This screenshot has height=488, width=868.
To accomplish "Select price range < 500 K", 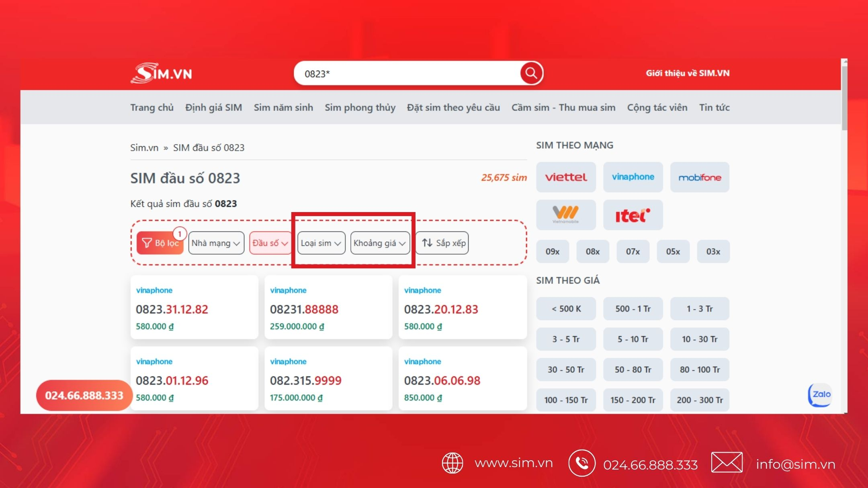I will click(x=566, y=308).
